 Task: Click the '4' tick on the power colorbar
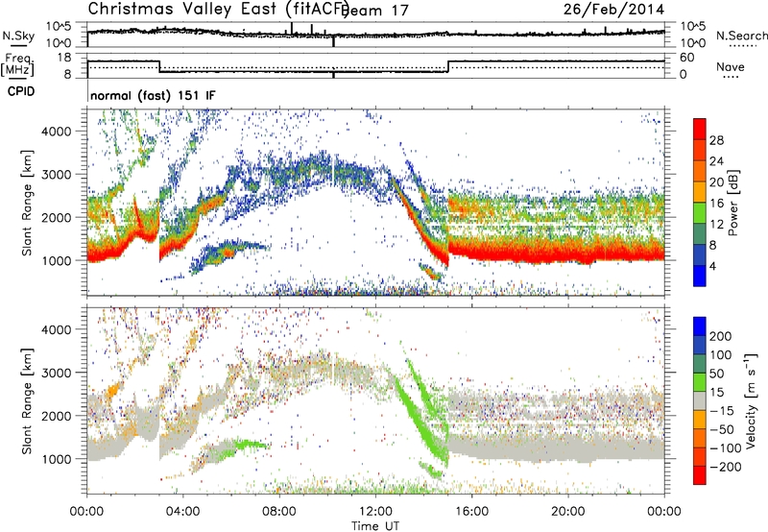pos(712,266)
